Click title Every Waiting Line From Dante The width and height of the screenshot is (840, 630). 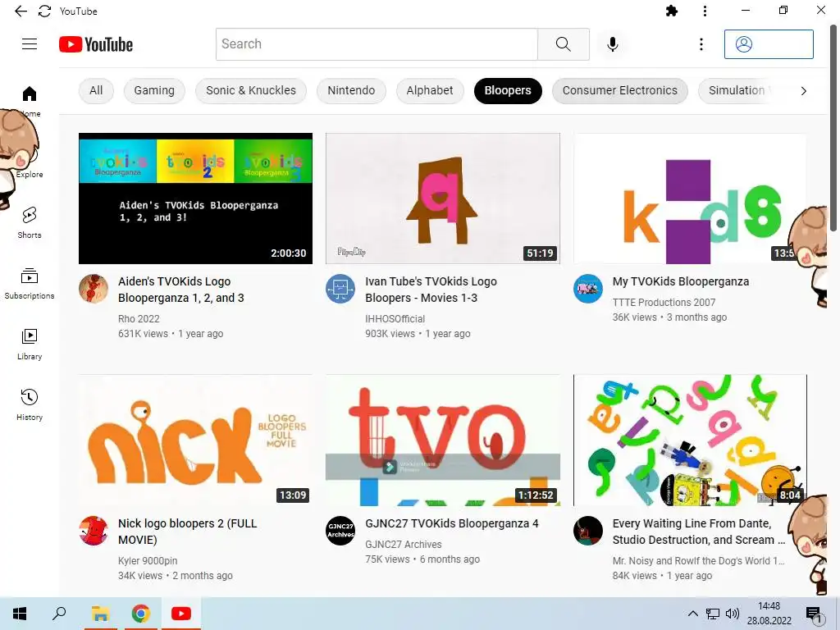[x=699, y=532]
